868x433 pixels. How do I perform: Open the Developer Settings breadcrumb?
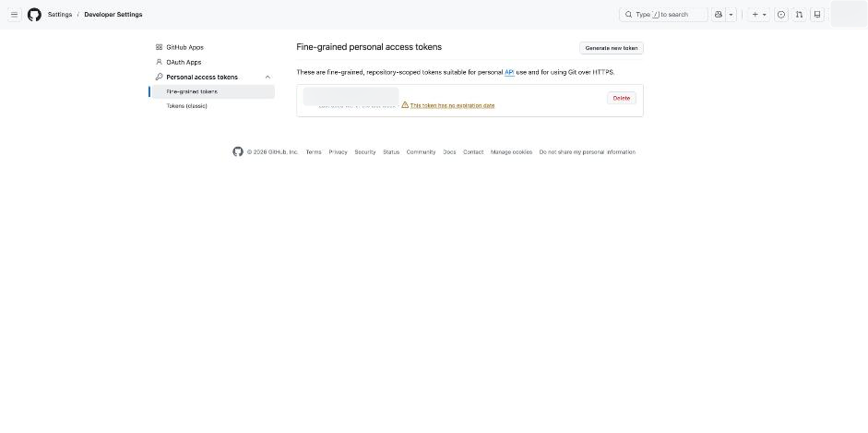[113, 15]
